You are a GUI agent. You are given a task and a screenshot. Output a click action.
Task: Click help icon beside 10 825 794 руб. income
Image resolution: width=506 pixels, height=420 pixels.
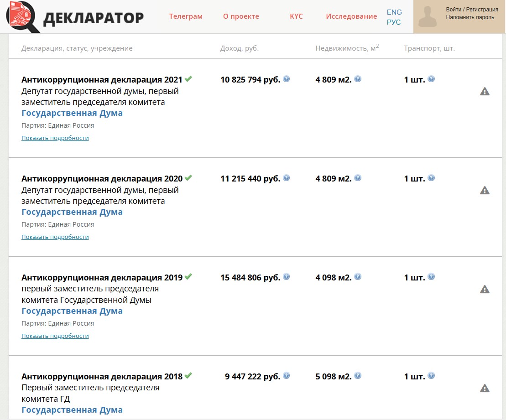click(286, 79)
